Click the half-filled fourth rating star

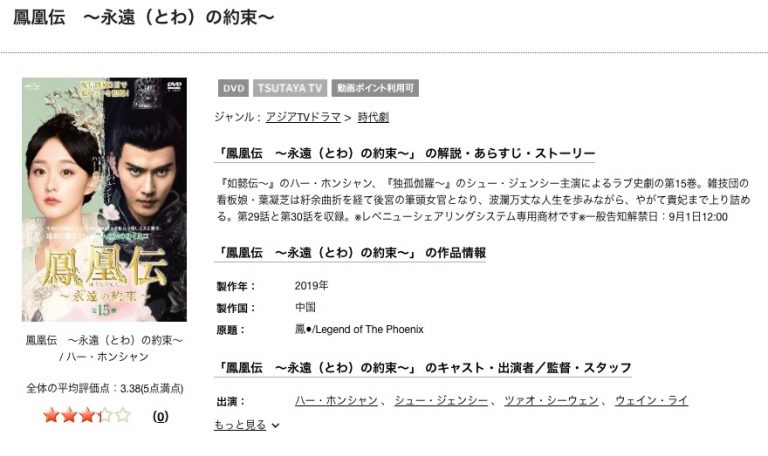105,415
